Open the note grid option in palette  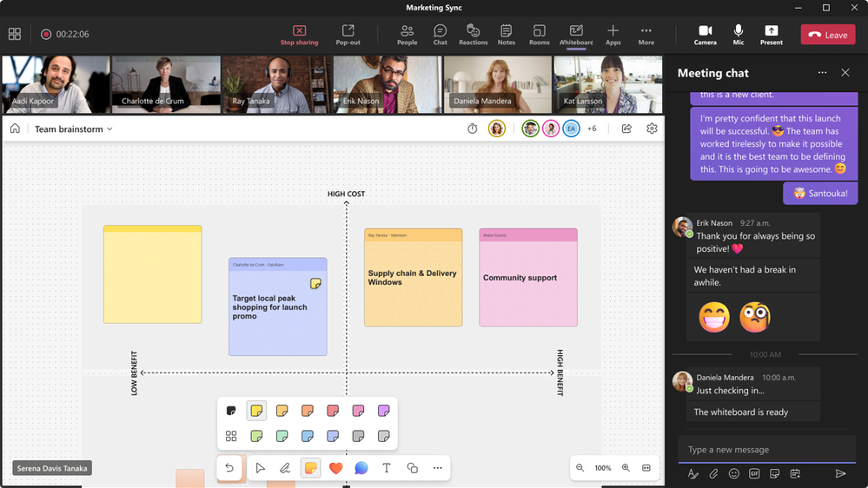(231, 436)
